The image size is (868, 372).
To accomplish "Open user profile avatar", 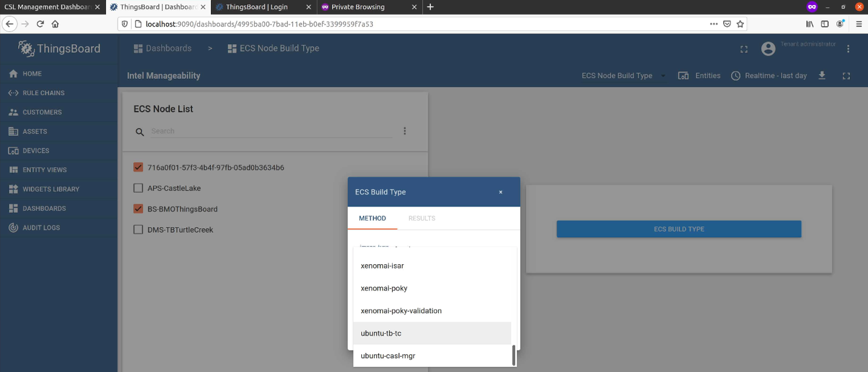I will coord(768,49).
